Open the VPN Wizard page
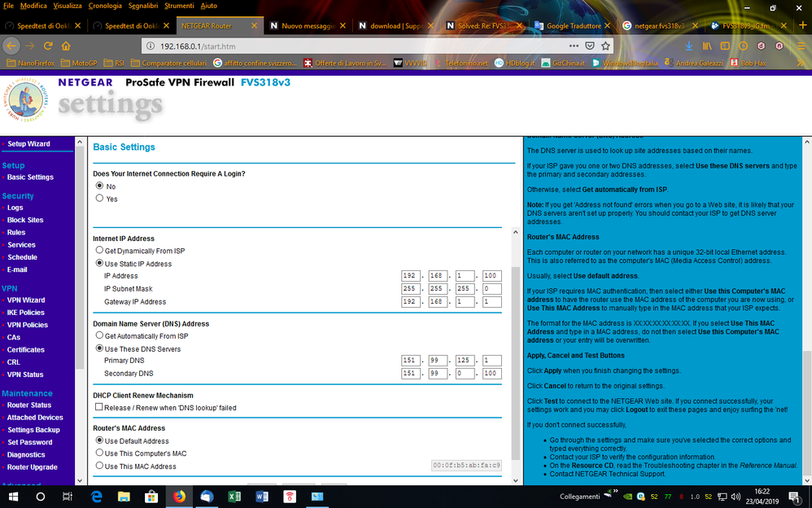This screenshot has width=812, height=508. coord(26,300)
